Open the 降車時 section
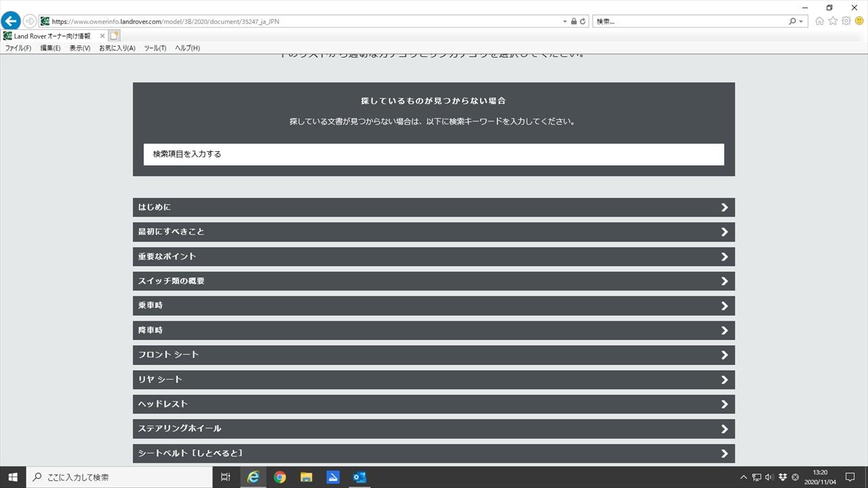This screenshot has width=868, height=488. click(434, 330)
